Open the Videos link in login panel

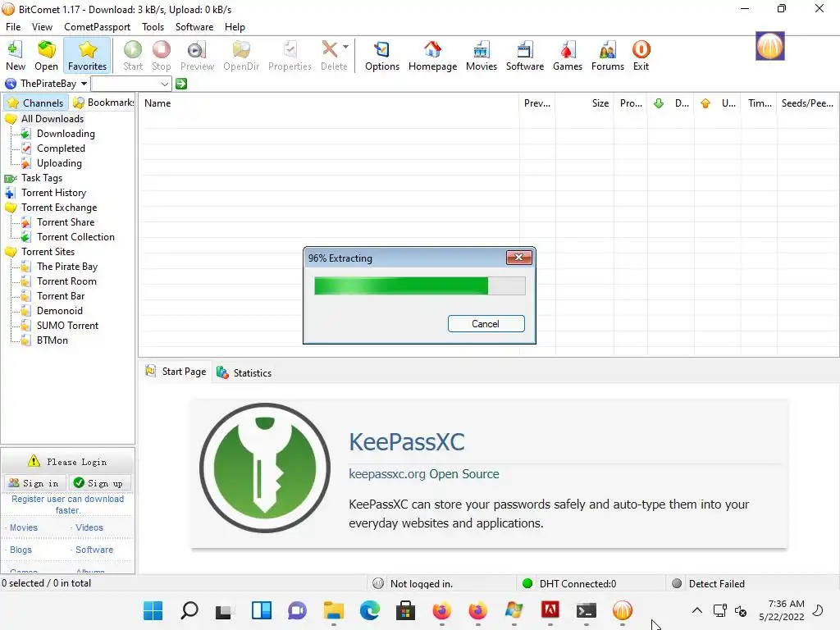pos(89,527)
